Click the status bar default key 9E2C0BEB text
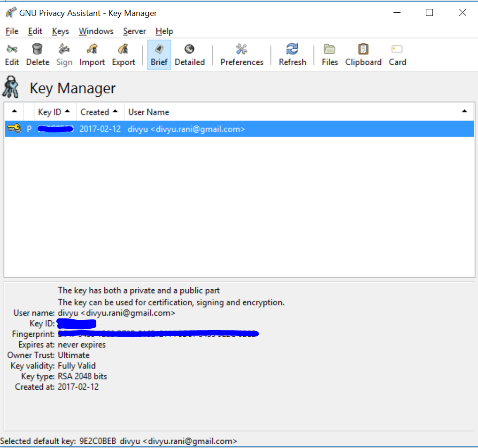 click(98, 441)
